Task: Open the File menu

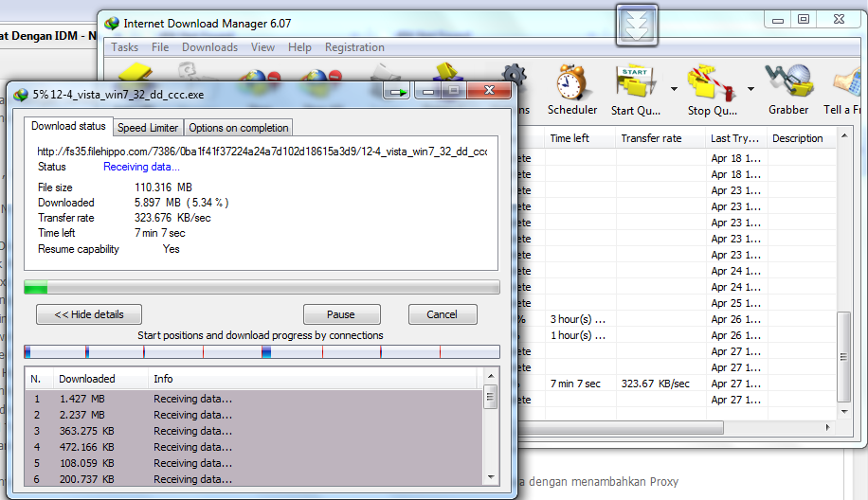Action: coord(160,47)
